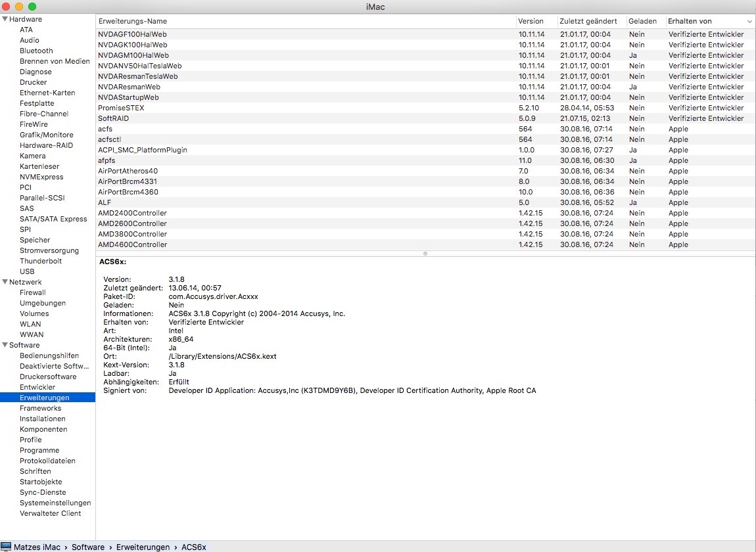Sort by Geladen column header
This screenshot has height=552, width=756.
pos(642,21)
